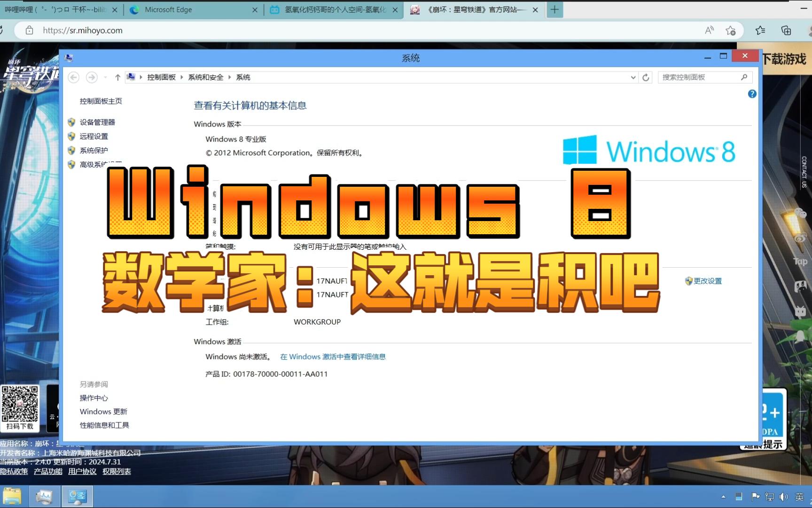Viewport: 812px width, 508px height.
Task: Expand the chevron after 系统和安全 breadcrumb
Action: [x=230, y=77]
